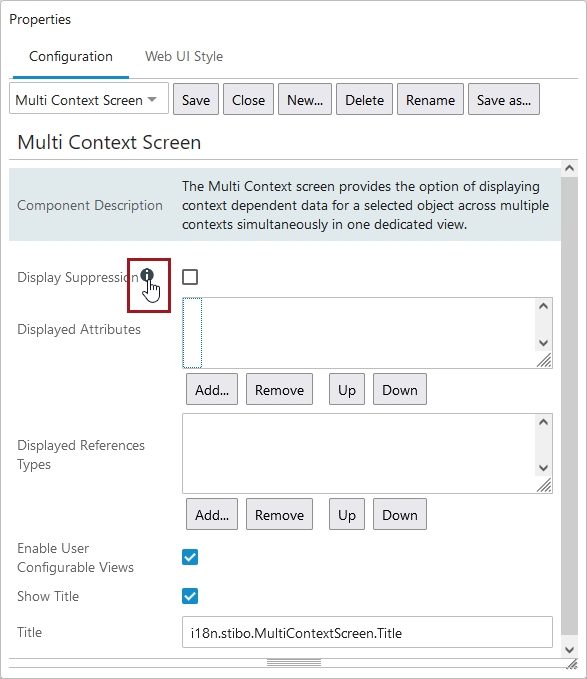Click scroll-up arrow of the properties panel
Screen dimensions: 587x679
point(570,168)
